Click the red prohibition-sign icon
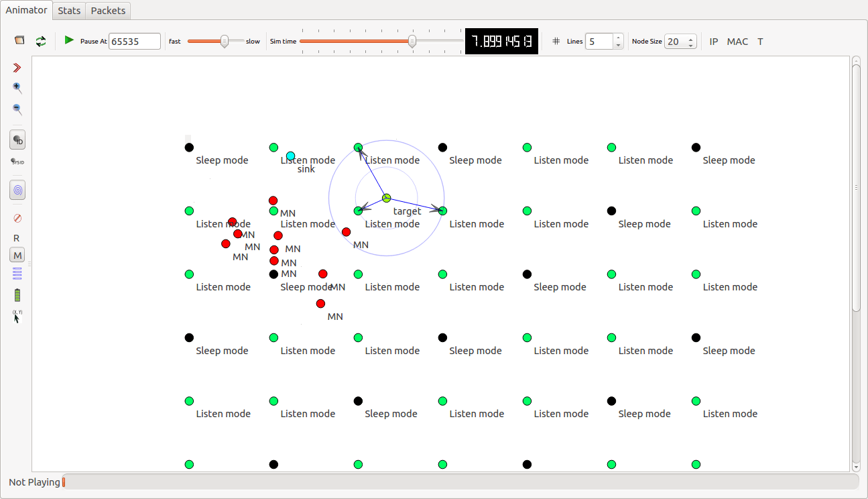 (17, 218)
